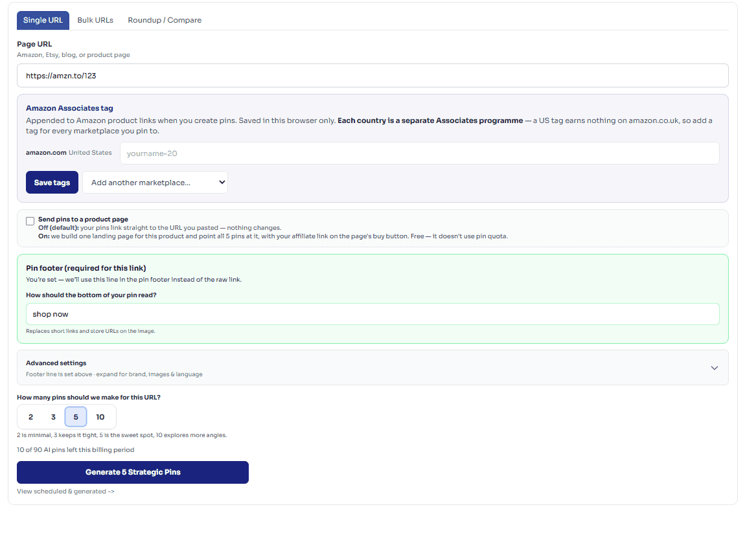756x542 pixels.
Task: Click the 'Pin footer (required for this link)' heading
Action: pyautogui.click(x=86, y=268)
